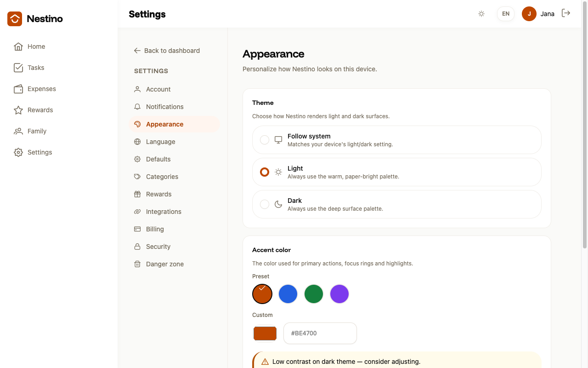
Task: Choose the blue accent color preset
Action: (x=288, y=294)
